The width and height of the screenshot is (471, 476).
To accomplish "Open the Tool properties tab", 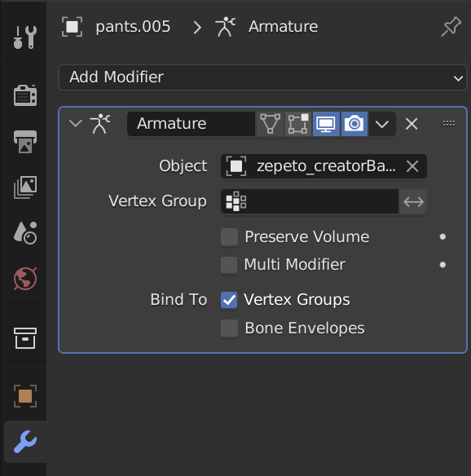I will click(x=25, y=37).
